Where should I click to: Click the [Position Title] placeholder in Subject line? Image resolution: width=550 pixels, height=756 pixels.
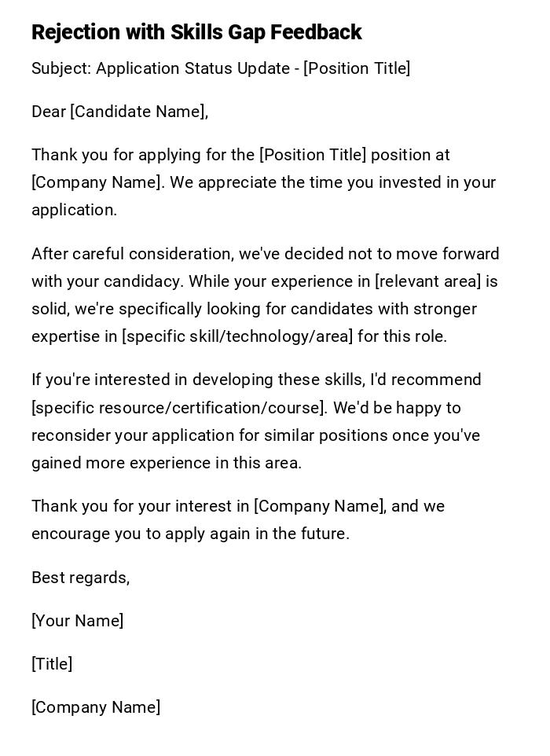357,68
